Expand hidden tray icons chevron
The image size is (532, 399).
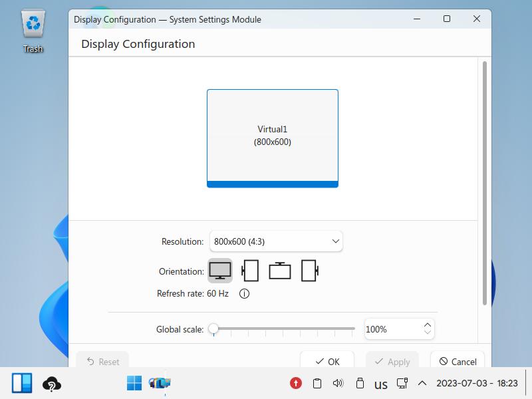click(422, 384)
